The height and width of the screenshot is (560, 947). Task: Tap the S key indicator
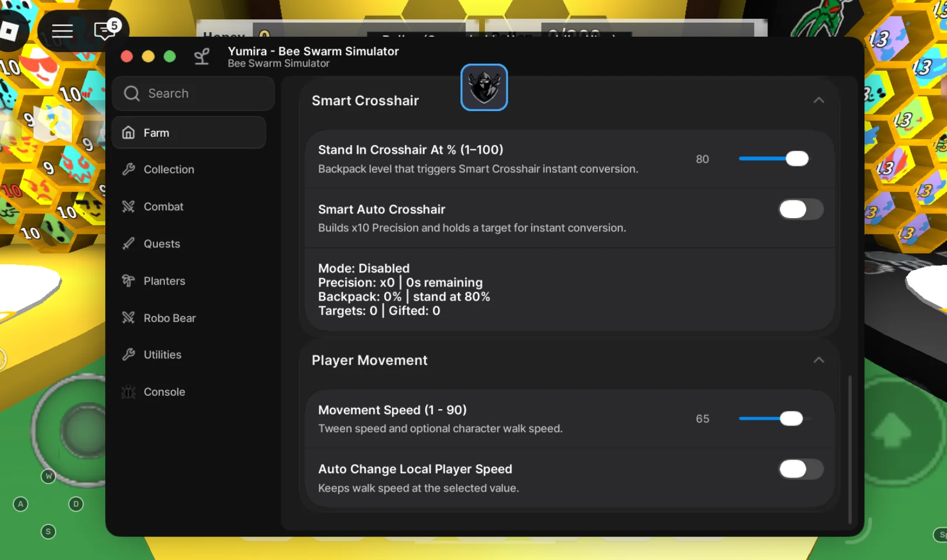pos(49,531)
